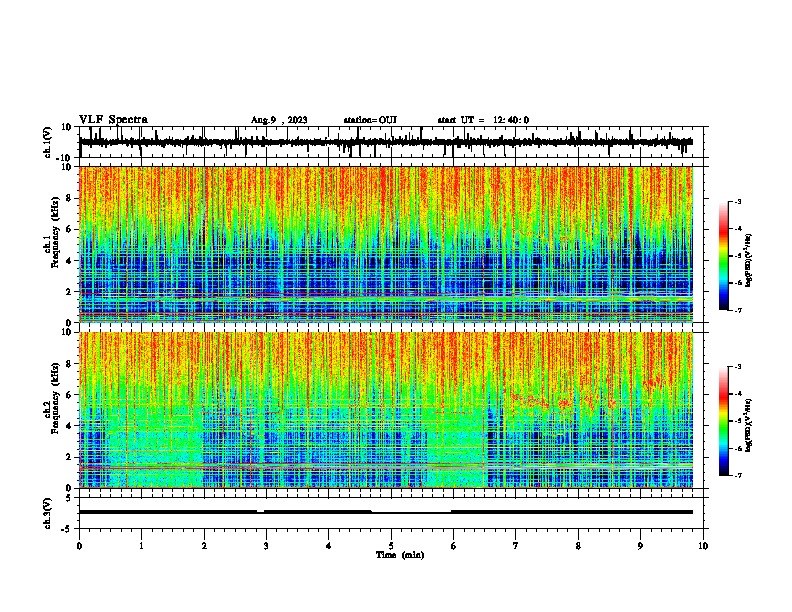Click time axis tick label "7"

click(516, 546)
